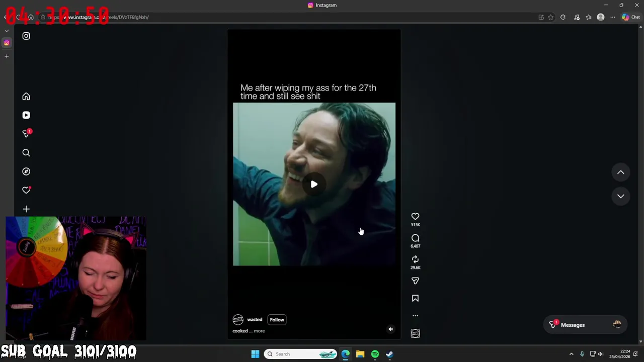
Task: Click the taskbar Search box
Action: pyautogui.click(x=301, y=354)
